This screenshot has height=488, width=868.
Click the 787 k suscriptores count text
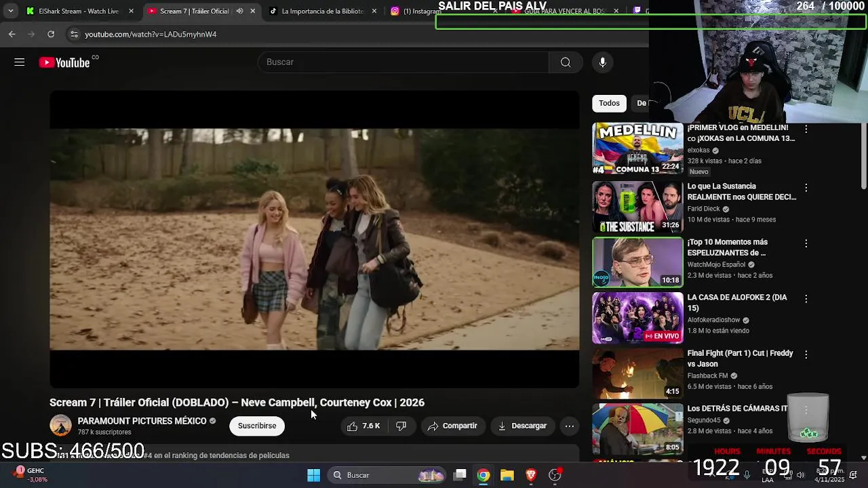pos(104,432)
